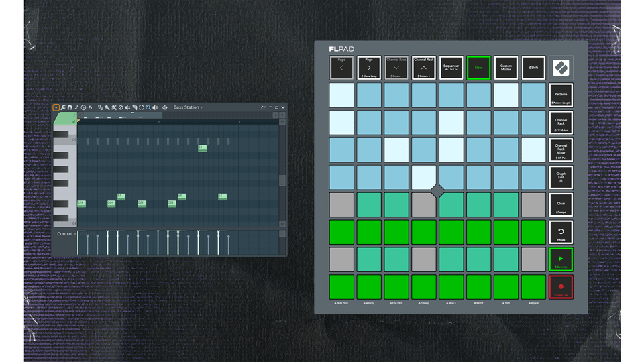Image resolution: width=644 pixels, height=362 pixels.
Task: Tap the white pad in top row, seventh column
Action: (506, 95)
